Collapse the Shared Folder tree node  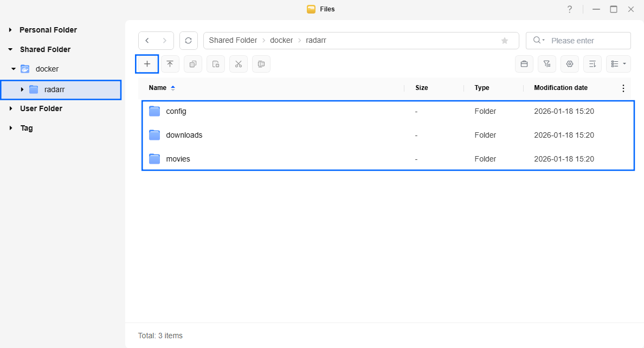tap(10, 49)
